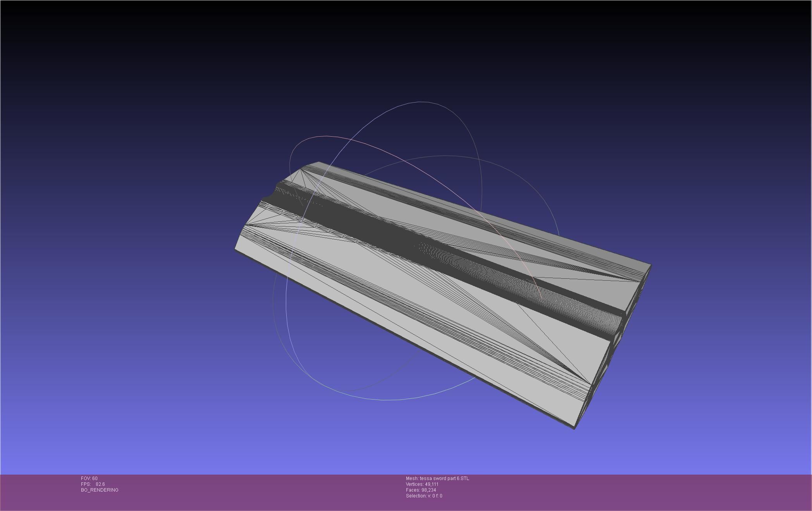Click the bottom arc of the trackball sphere

pyautogui.click(x=387, y=400)
